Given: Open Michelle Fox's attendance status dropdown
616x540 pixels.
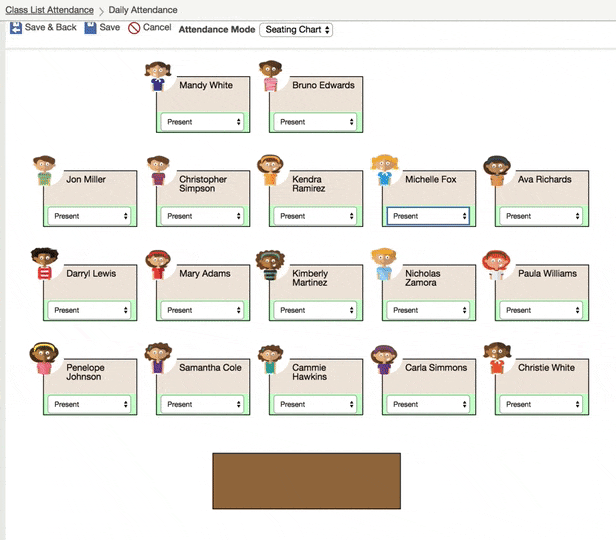Looking at the screenshot, I should pyautogui.click(x=428, y=216).
